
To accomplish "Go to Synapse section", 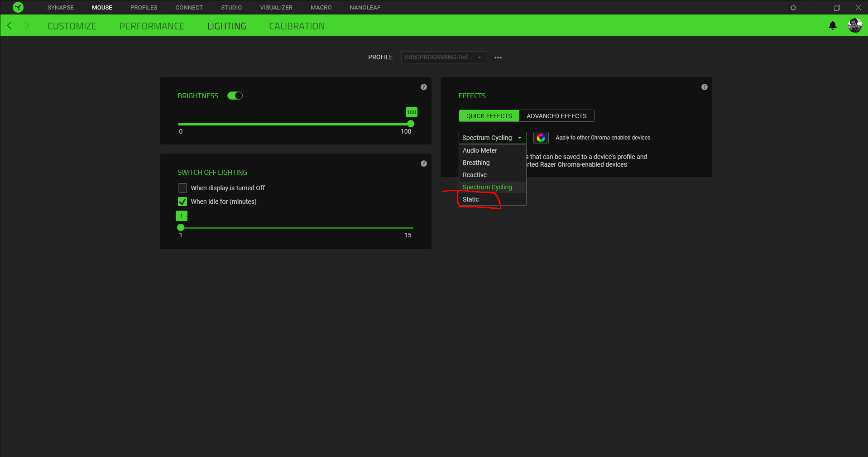I will tap(61, 8).
